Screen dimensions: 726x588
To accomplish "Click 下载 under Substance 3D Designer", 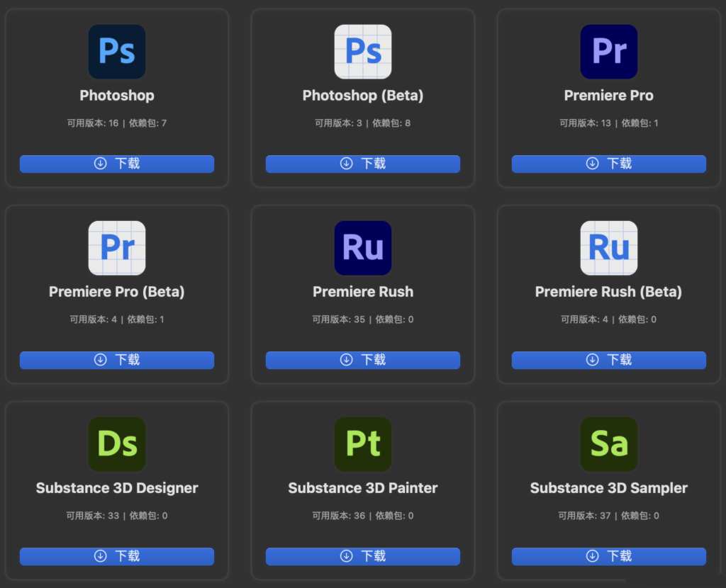I will (x=116, y=556).
